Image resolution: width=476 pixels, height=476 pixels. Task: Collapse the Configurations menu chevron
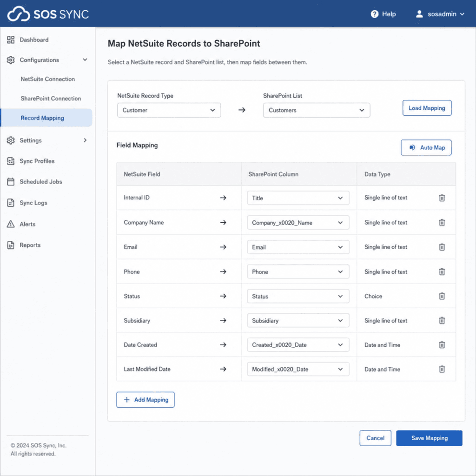[x=85, y=60]
